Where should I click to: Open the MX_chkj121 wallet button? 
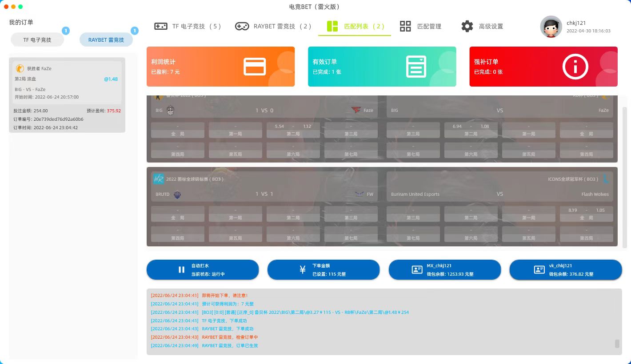pyautogui.click(x=445, y=269)
